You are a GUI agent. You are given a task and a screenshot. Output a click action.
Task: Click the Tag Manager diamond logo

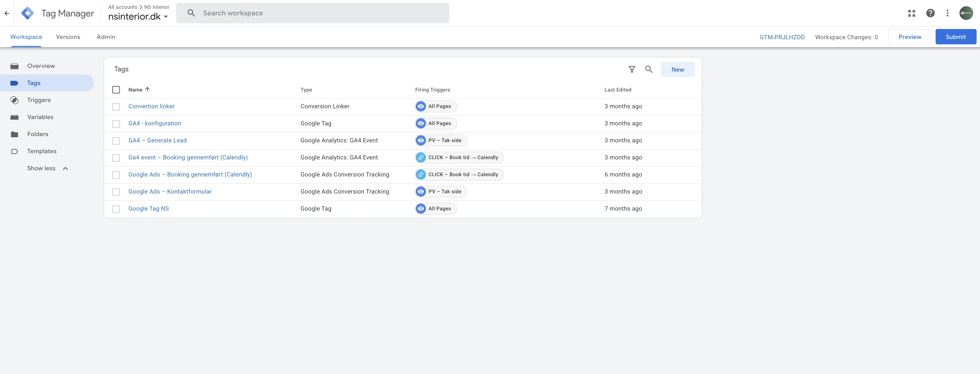(x=27, y=13)
